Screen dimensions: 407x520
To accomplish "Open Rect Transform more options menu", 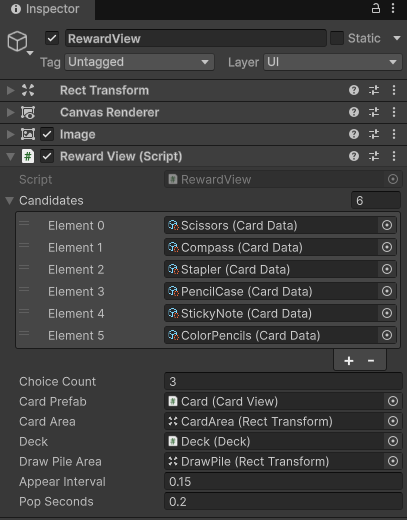I will (x=394, y=90).
